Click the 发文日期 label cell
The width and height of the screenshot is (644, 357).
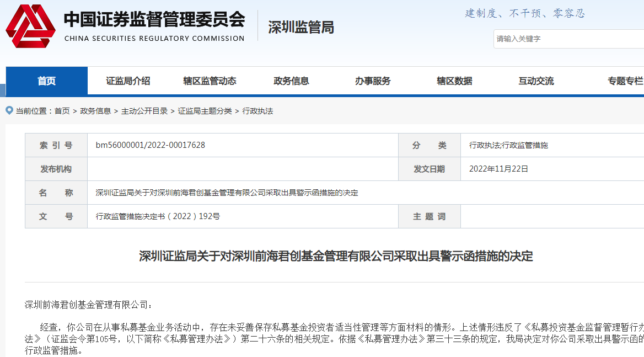430,169
